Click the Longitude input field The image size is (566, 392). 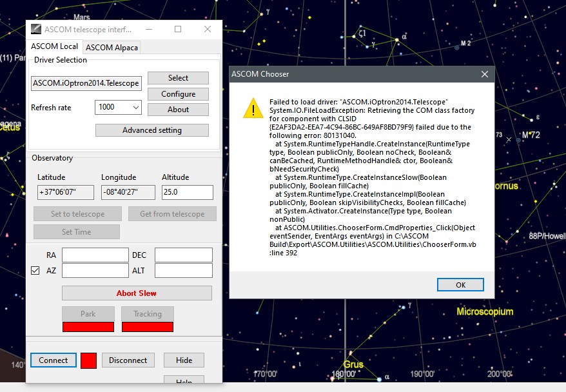[x=128, y=192]
